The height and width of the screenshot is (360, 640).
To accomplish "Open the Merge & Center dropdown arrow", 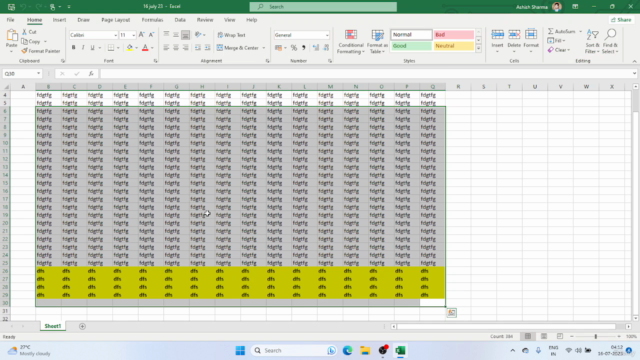I will click(264, 48).
